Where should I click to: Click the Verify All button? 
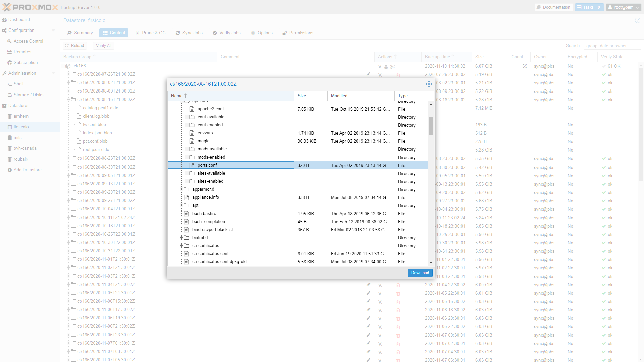103,45
